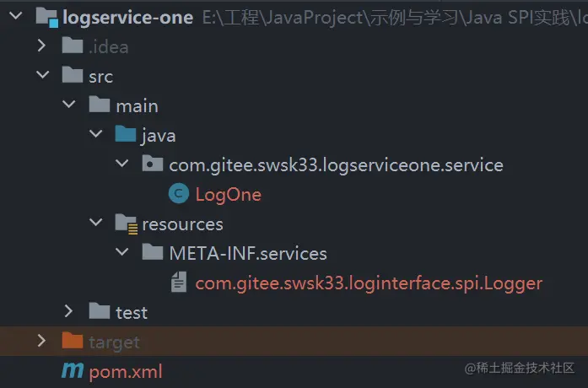Click the Logger SPI file icon
The image size is (588, 388).
178,283
